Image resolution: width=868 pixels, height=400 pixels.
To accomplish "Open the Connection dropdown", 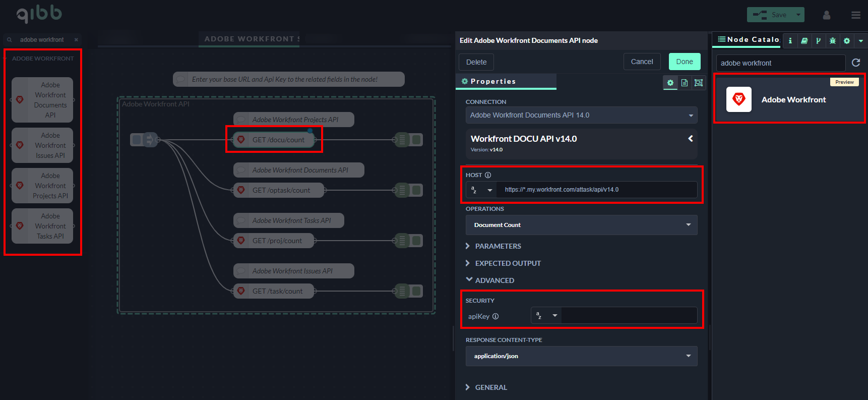I will (581, 115).
